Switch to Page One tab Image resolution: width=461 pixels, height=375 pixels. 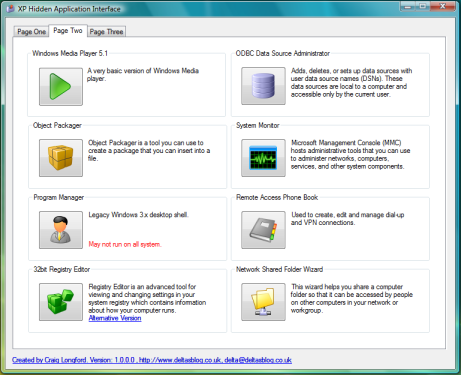(x=31, y=32)
